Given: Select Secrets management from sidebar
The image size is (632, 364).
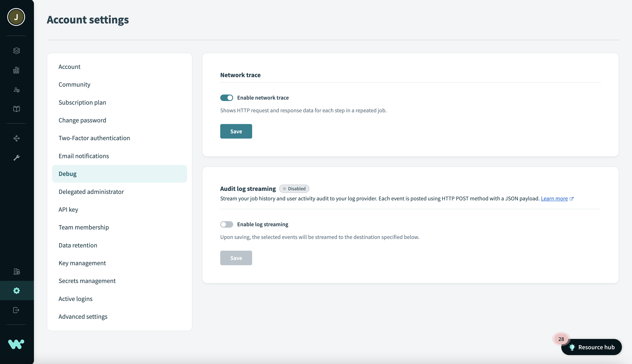Looking at the screenshot, I should [x=87, y=281].
